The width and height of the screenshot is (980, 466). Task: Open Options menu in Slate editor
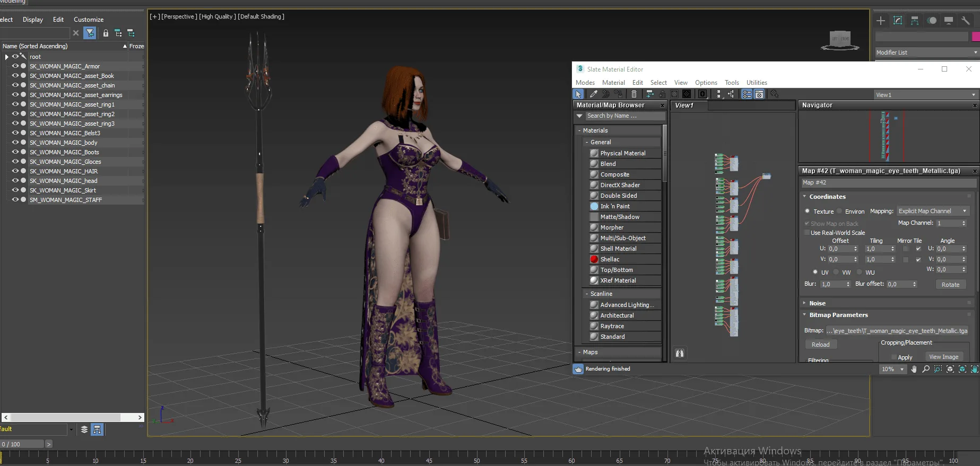pyautogui.click(x=706, y=83)
